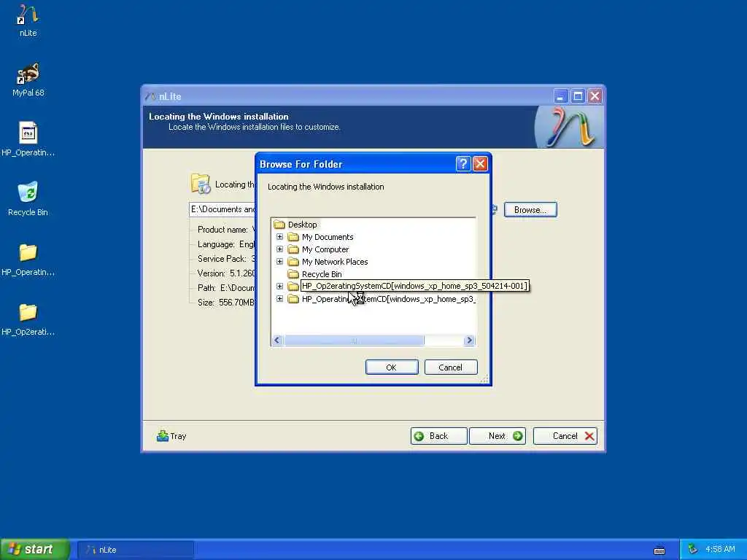
Task: Click the Back button in nLite
Action: coord(438,436)
